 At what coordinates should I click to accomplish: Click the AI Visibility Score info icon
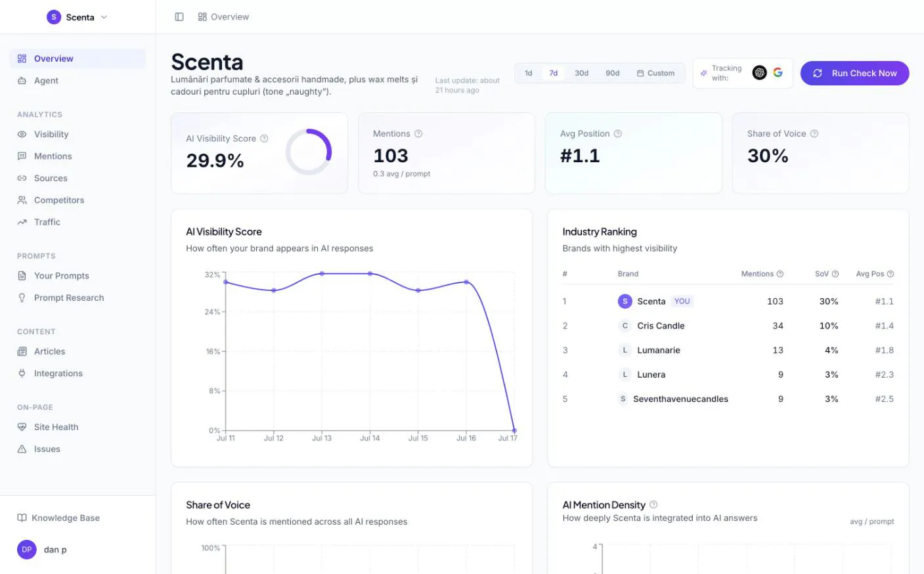pos(264,139)
